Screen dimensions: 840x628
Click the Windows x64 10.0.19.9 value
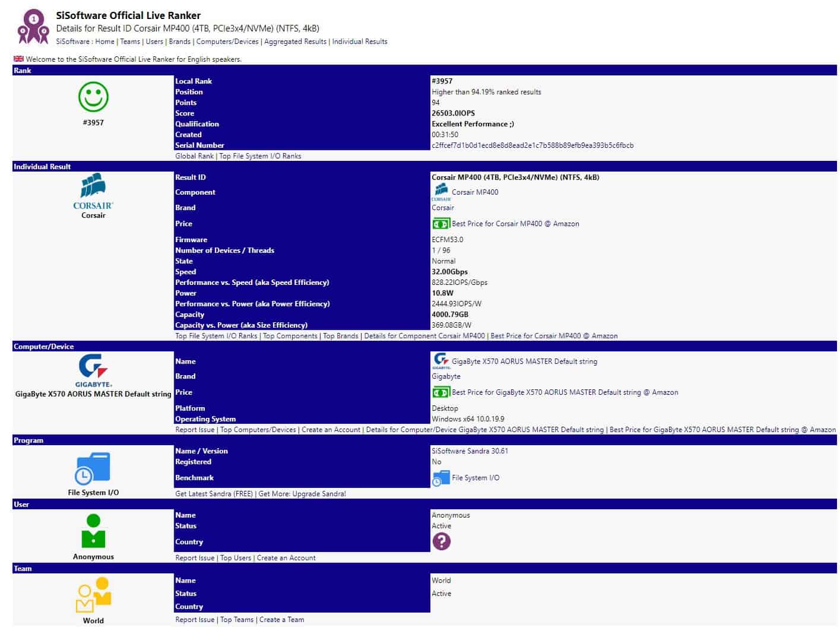pos(468,419)
